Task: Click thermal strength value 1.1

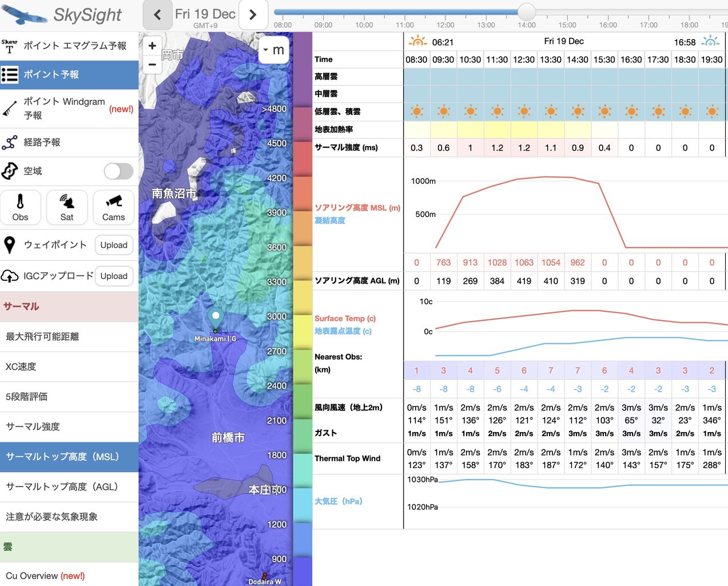Action: point(551,148)
